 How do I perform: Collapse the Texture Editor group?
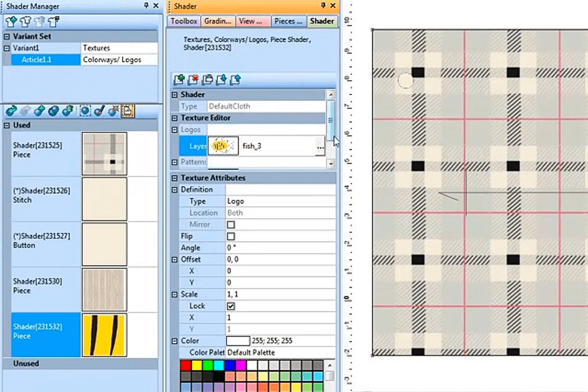pos(175,118)
